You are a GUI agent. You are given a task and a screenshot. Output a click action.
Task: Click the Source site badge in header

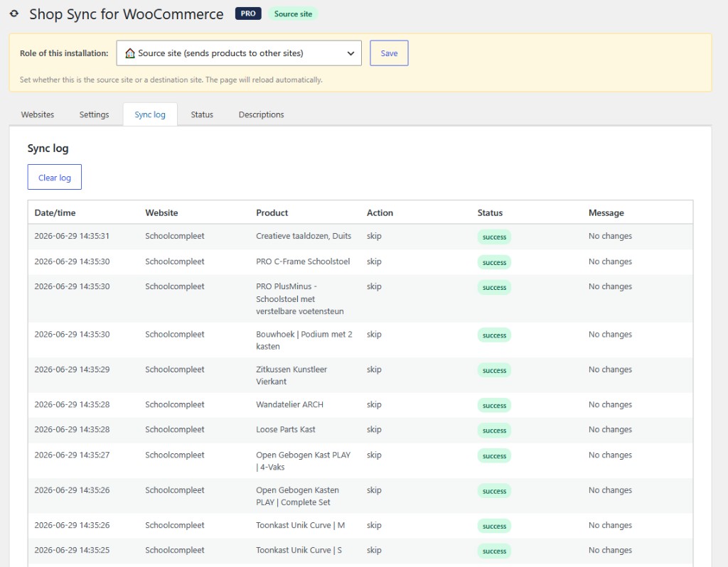(x=293, y=14)
